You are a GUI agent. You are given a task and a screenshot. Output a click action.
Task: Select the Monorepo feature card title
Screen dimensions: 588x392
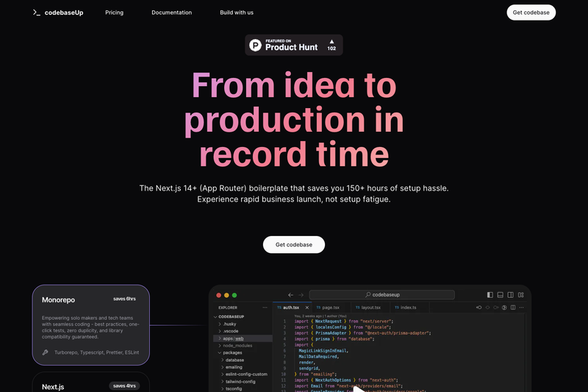click(x=59, y=300)
